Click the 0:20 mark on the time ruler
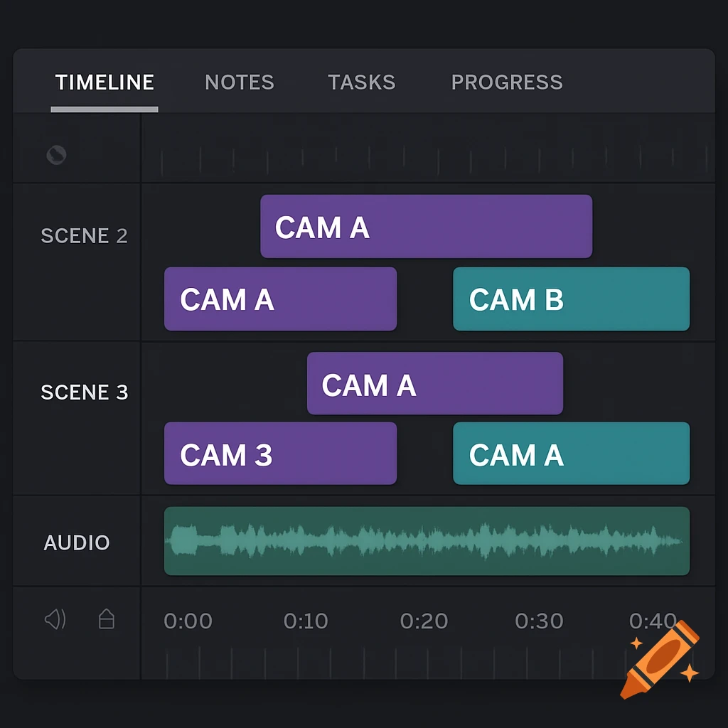This screenshot has height=728, width=728. pos(423,621)
